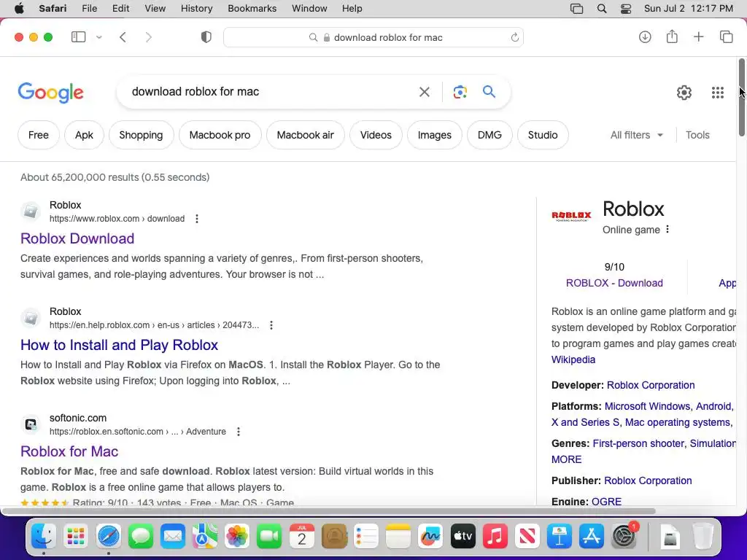Screen dimensions: 747x560
Task: Select the Free filter chip
Action: coord(39,135)
